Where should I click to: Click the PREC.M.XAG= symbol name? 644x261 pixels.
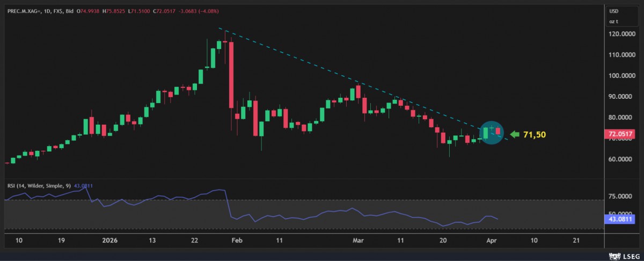[23, 11]
